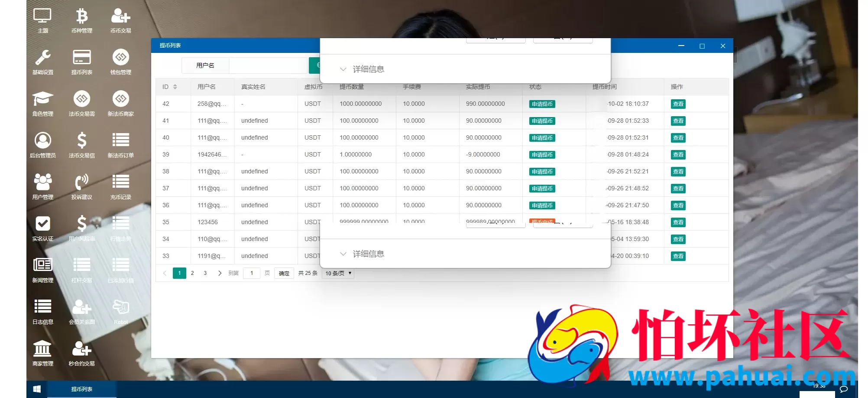868x398 pixels.
Task: Click the Windows start button
Action: 37,389
